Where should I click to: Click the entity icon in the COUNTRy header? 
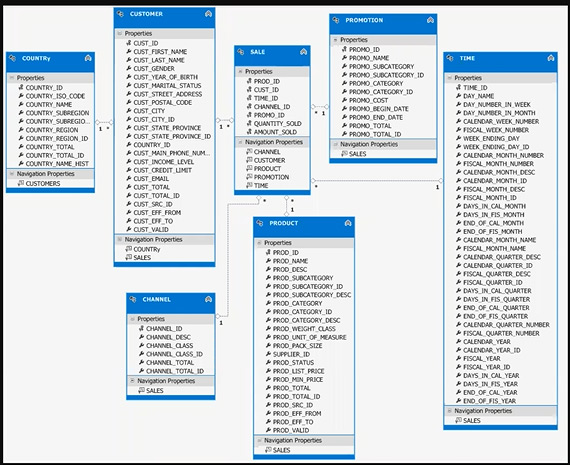tap(13, 58)
